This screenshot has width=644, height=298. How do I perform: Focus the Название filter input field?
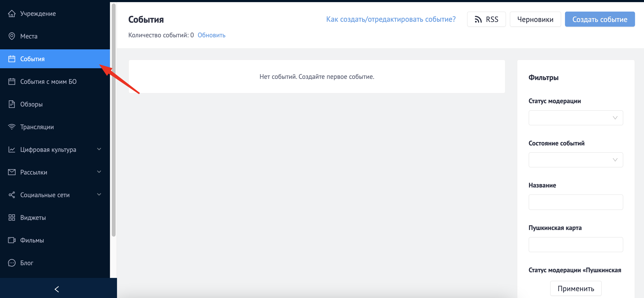point(575,202)
